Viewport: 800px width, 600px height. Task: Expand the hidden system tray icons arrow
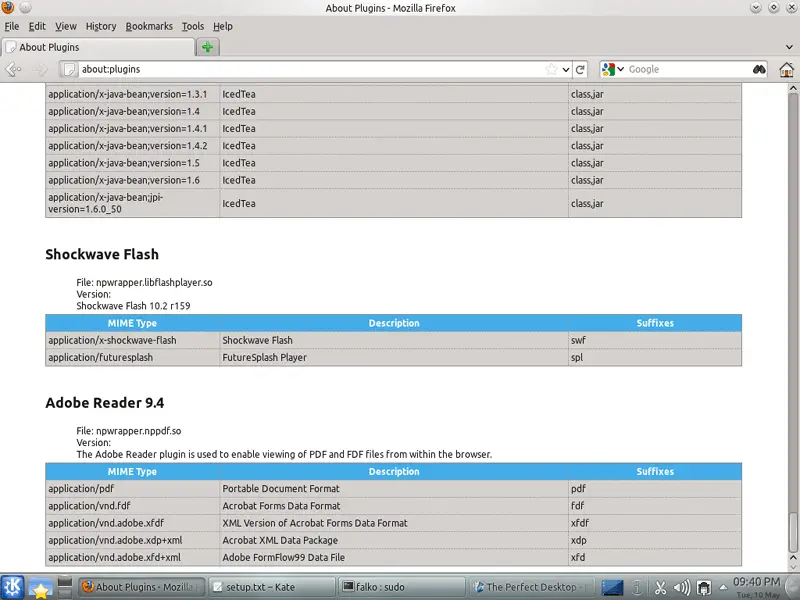tap(723, 588)
